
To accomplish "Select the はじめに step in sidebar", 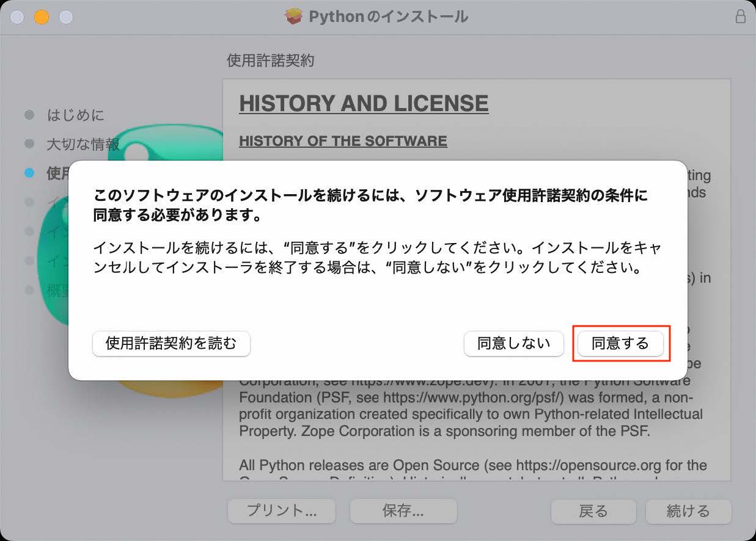I will point(76,115).
